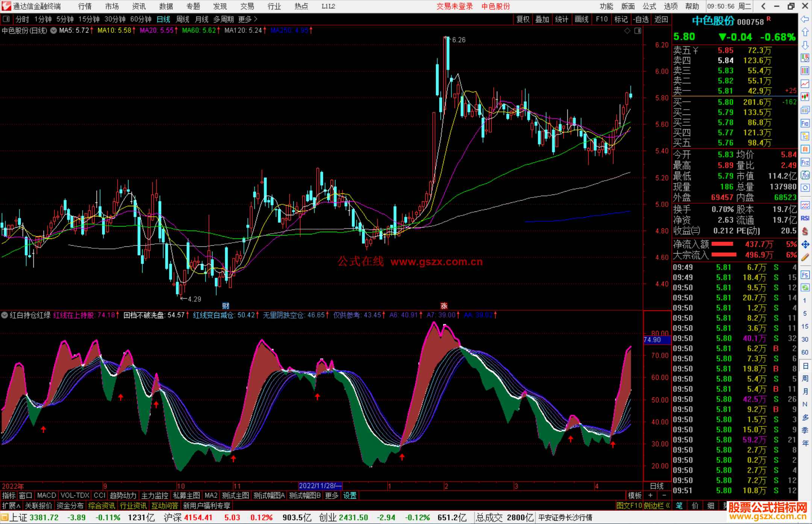The image size is (812, 524).
Task: Collapse the 侧边栏 sidebar panel
Action: [x=657, y=506]
